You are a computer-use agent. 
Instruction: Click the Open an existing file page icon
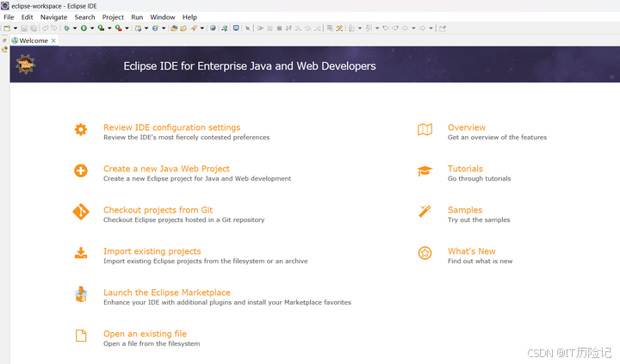(81, 336)
